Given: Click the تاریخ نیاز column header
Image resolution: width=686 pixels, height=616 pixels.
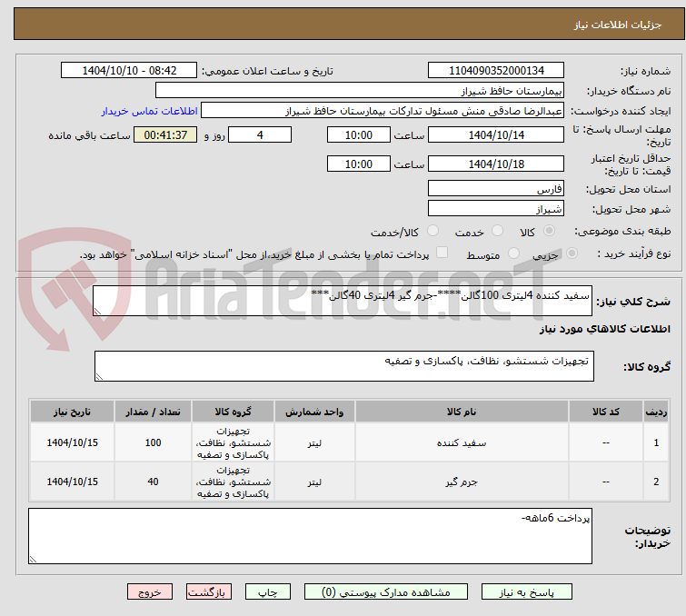Looking at the screenshot, I should 72,412.
